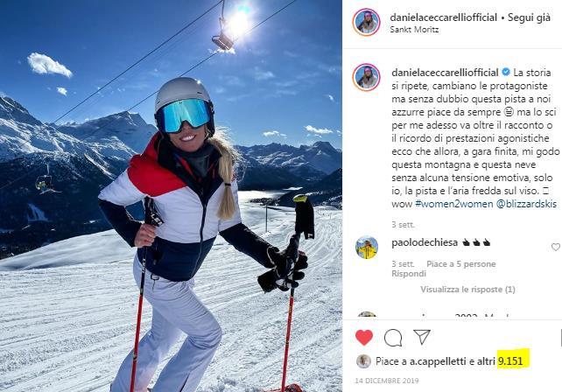The image size is (562, 392).
Task: Click the Segui già following button
Action: (529, 17)
